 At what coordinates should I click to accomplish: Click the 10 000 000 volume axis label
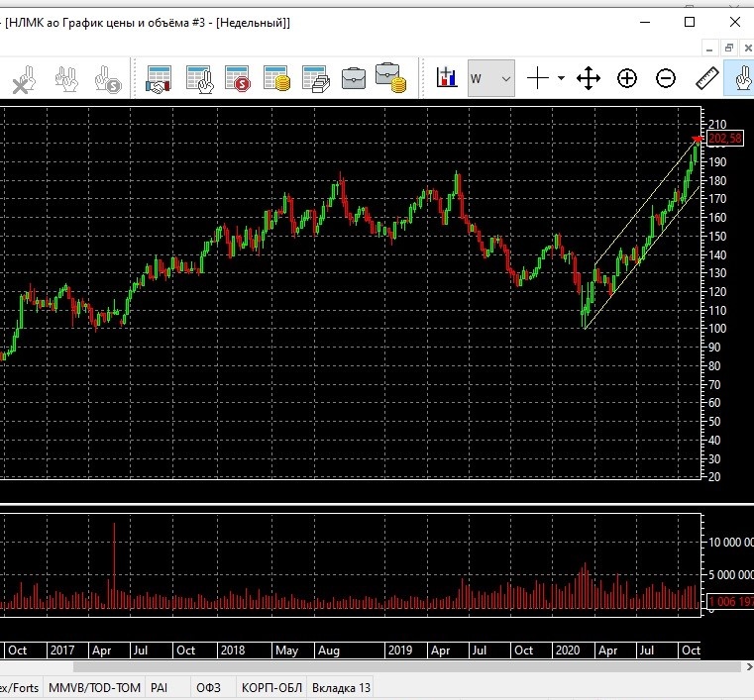731,543
